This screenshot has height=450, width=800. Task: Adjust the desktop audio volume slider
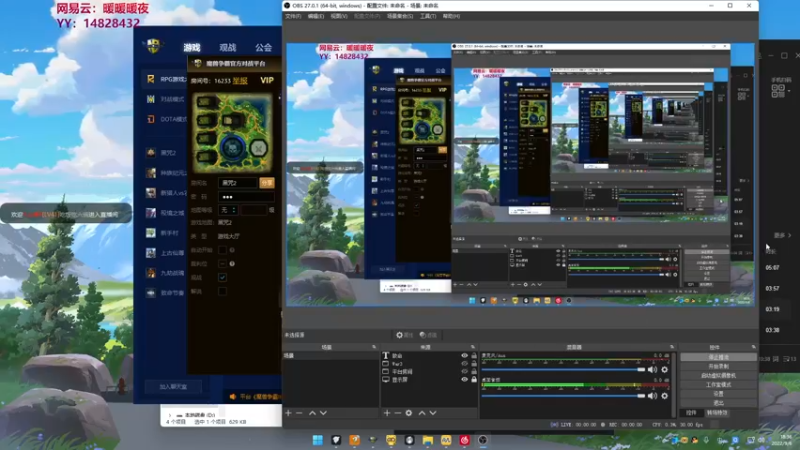[x=563, y=395]
